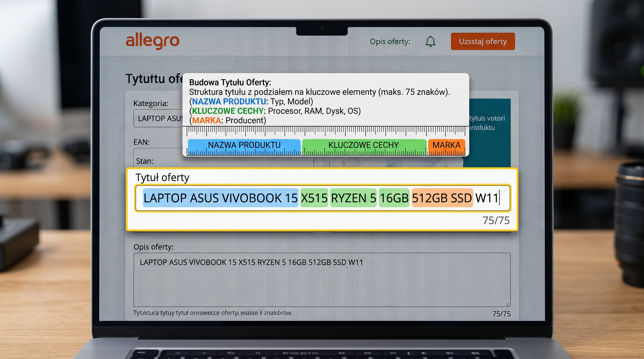Focus the Tytuł oferty input field
Image resolution: width=644 pixels, height=359 pixels.
(322, 198)
